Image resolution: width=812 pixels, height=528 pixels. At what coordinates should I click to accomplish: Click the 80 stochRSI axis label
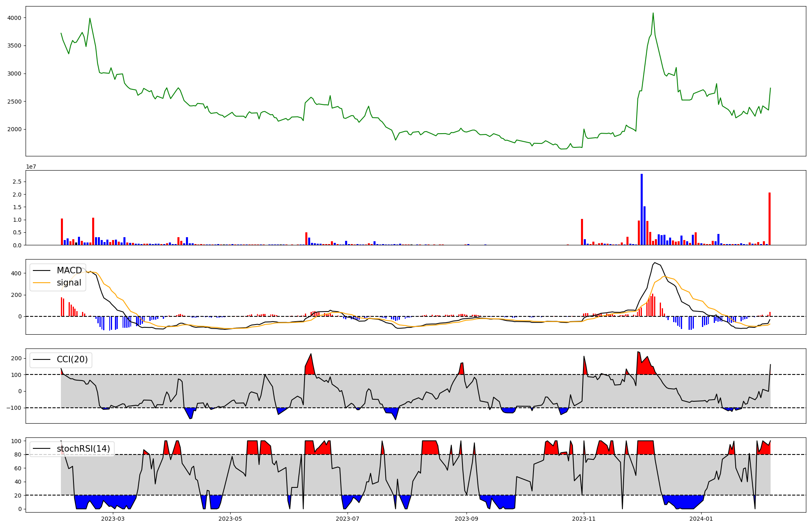tap(18, 455)
